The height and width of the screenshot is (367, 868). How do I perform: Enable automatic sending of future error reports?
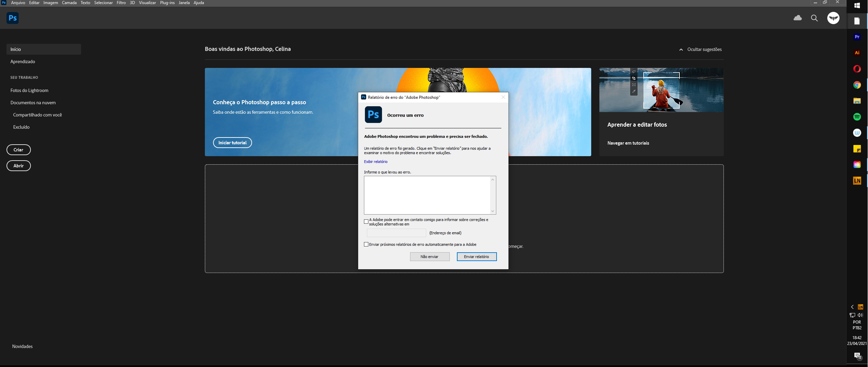pos(366,244)
